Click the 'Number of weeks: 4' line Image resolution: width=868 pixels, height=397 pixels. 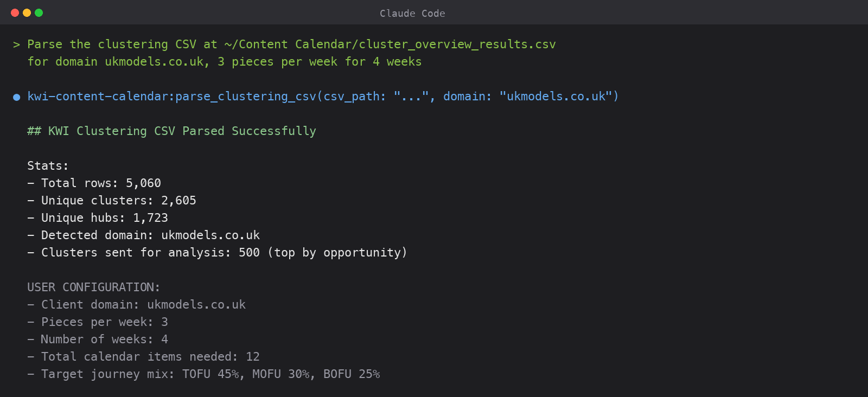point(98,340)
